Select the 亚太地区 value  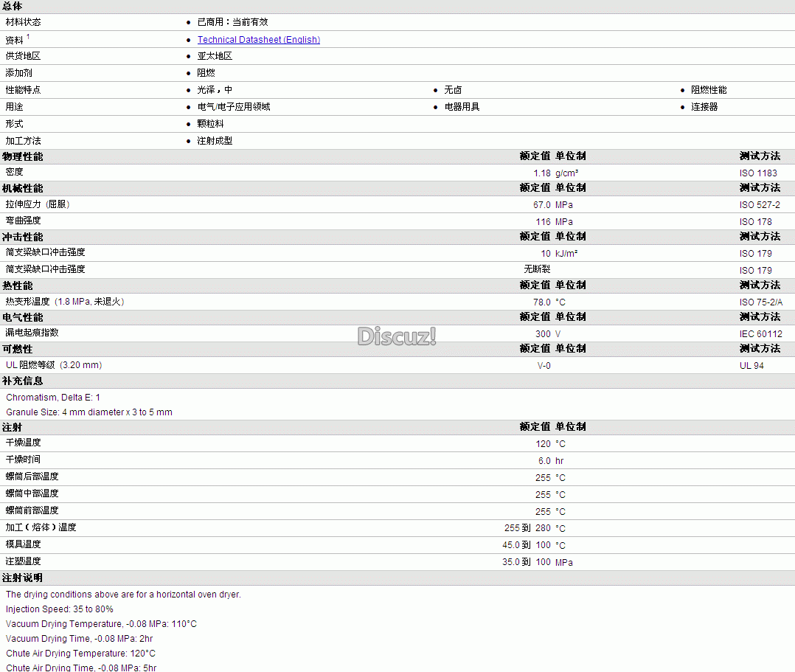[x=215, y=56]
